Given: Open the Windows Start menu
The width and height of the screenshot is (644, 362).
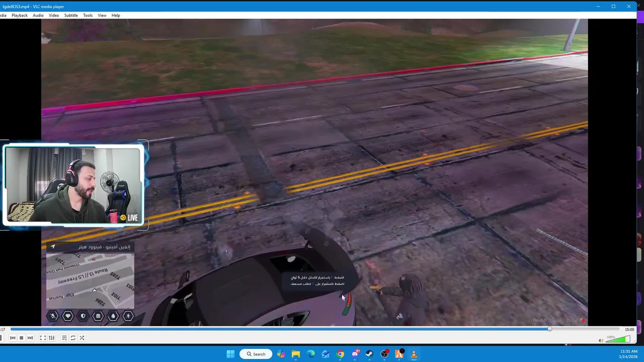Looking at the screenshot, I should 230,354.
